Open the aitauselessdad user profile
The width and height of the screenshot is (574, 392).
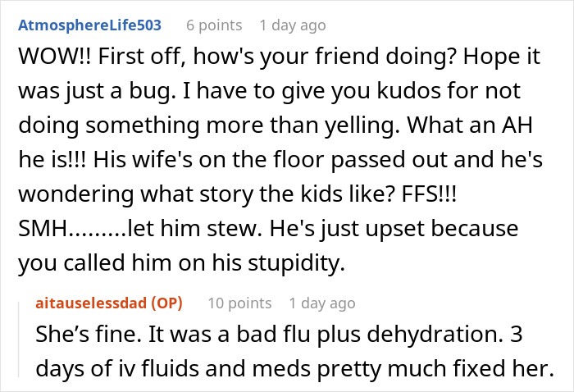(x=89, y=303)
